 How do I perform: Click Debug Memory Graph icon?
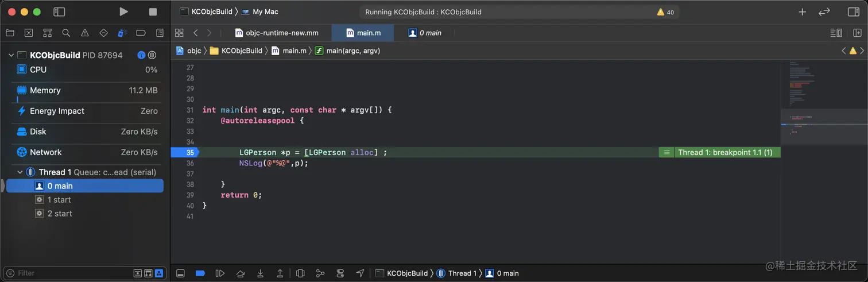(320, 273)
